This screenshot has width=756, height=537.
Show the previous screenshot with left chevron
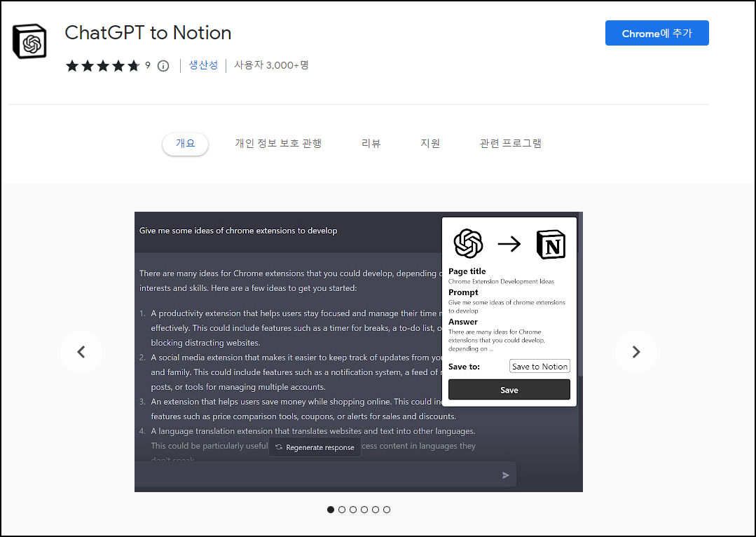[81, 352]
